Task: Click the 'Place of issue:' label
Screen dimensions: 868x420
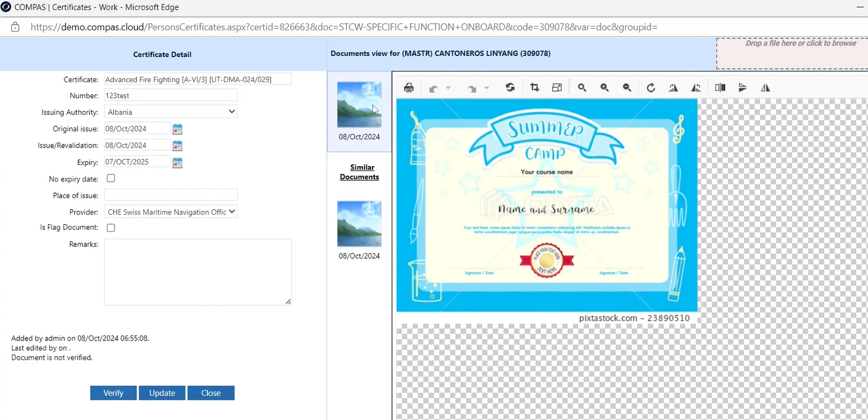Action: click(x=76, y=196)
